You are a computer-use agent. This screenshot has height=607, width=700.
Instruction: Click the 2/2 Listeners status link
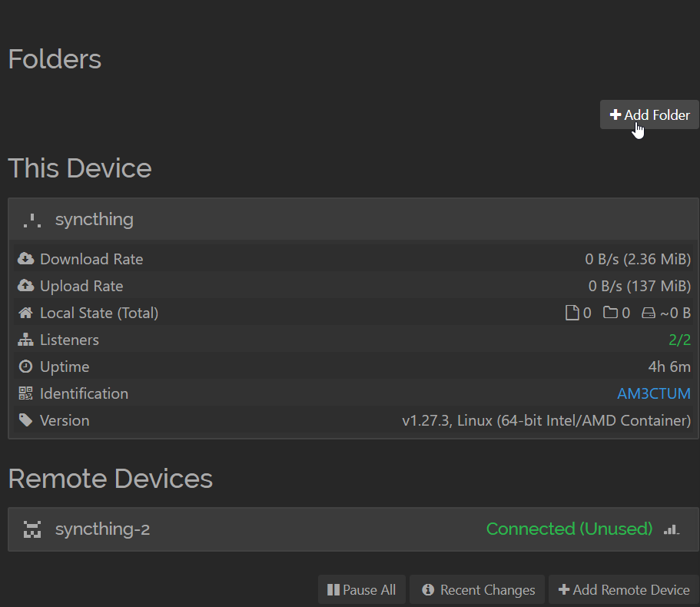[680, 340]
